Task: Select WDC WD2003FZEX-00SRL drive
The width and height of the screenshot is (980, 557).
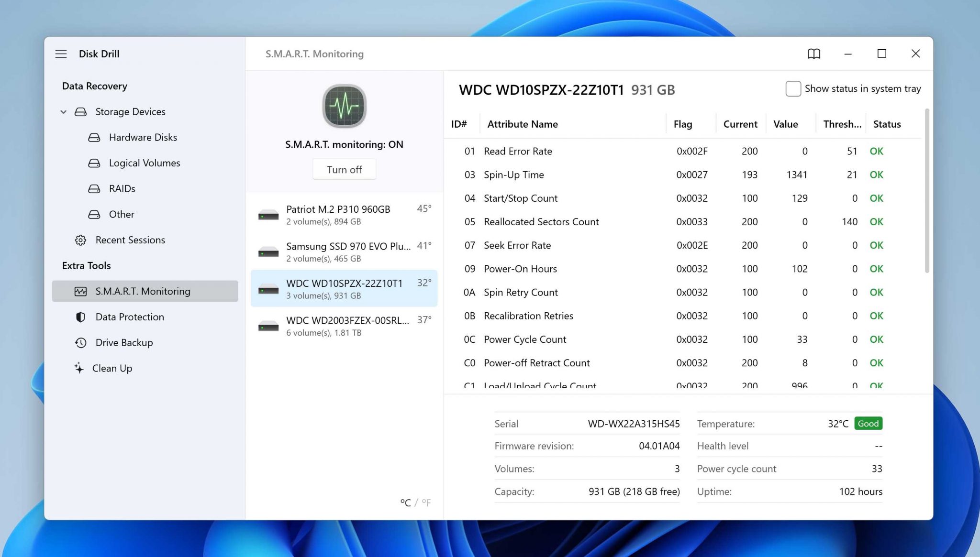Action: (x=344, y=326)
